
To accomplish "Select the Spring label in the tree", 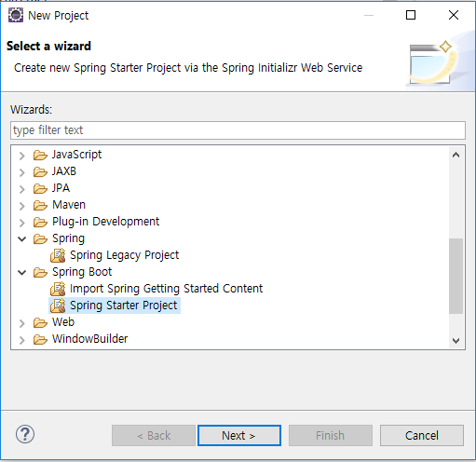I will pos(68,238).
